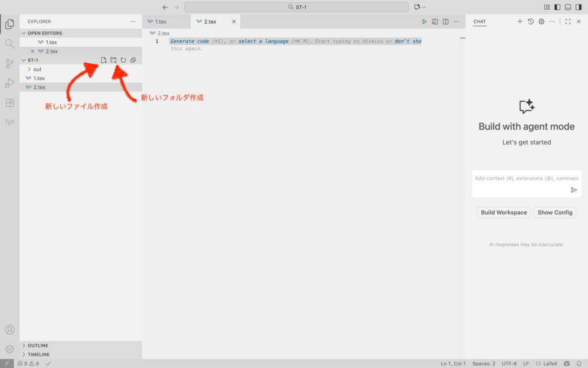Collapse all folders in explorer
This screenshot has width=588, height=368.
pyautogui.click(x=133, y=60)
